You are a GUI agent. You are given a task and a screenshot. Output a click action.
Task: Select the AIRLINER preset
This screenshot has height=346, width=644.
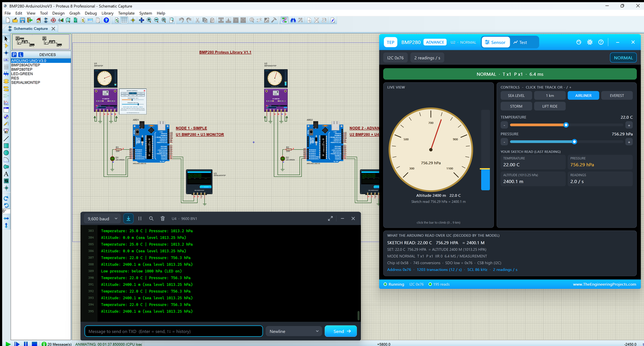(x=583, y=95)
